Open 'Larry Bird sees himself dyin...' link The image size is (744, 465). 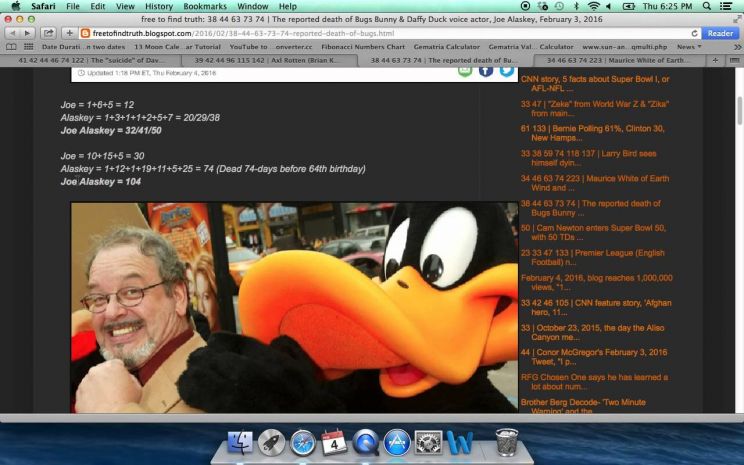[588, 158]
